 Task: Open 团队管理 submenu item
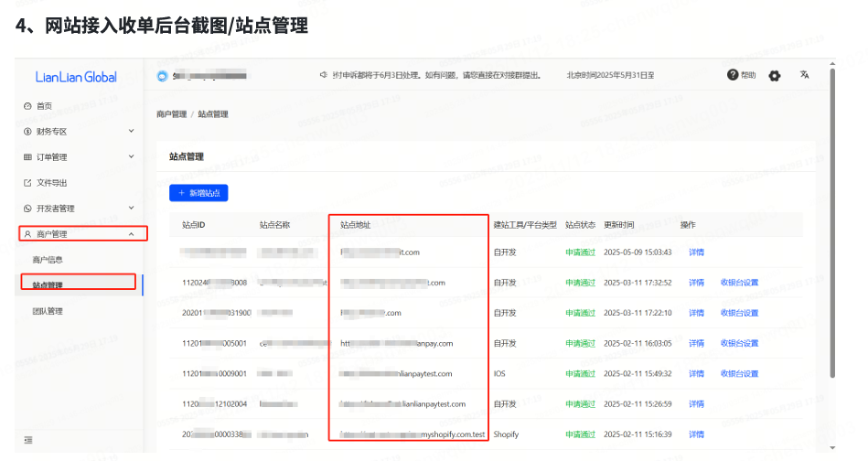coord(48,311)
